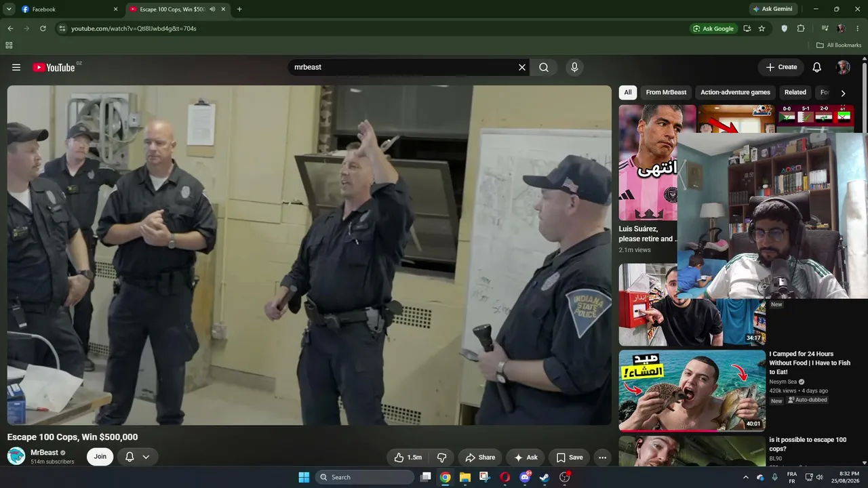Open MrBeast channel avatar
This screenshot has width=868, height=488.
pyautogui.click(x=16, y=456)
